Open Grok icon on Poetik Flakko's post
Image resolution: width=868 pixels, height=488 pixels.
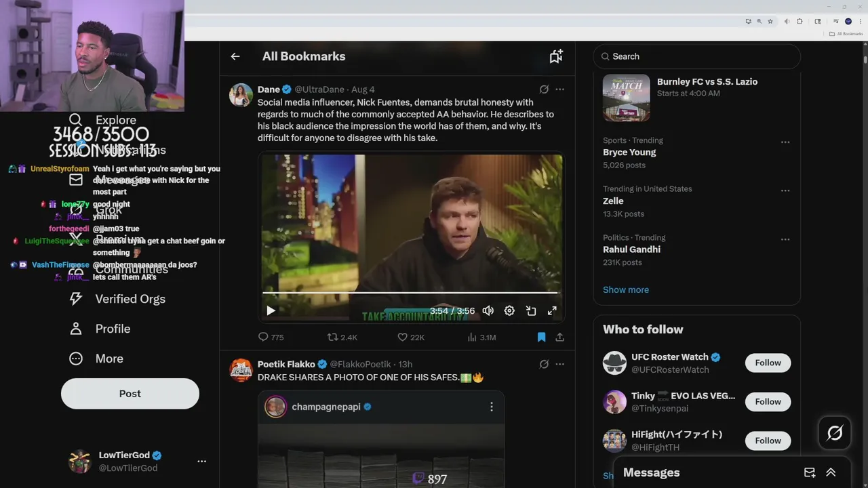coord(544,364)
